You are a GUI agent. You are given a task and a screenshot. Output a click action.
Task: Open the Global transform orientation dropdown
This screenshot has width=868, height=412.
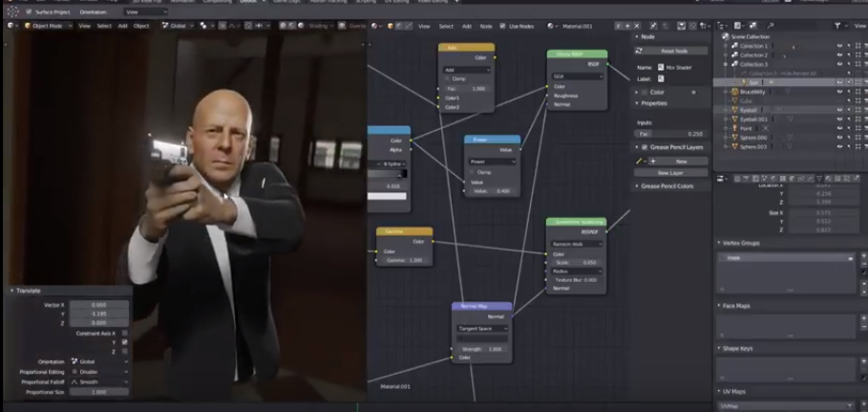click(x=179, y=26)
